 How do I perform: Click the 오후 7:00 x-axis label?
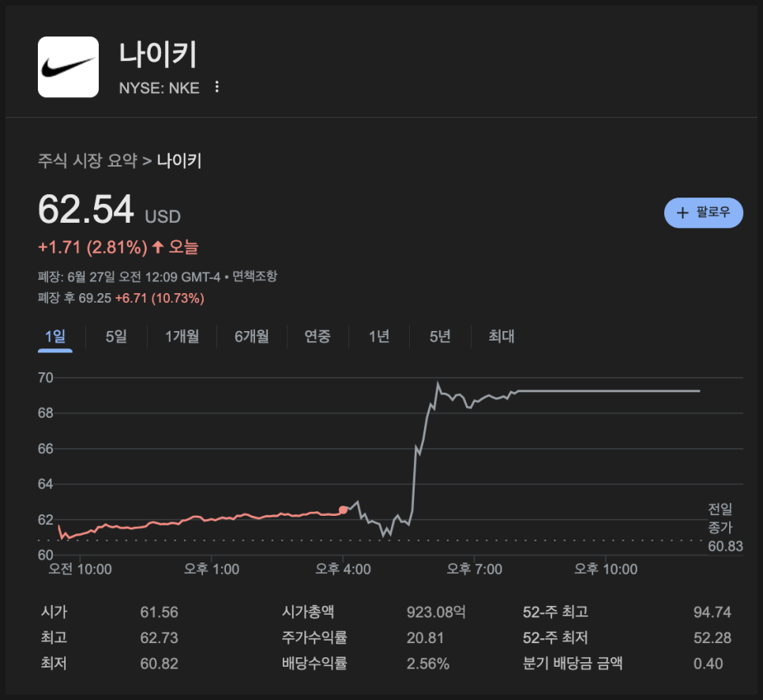pos(475,569)
